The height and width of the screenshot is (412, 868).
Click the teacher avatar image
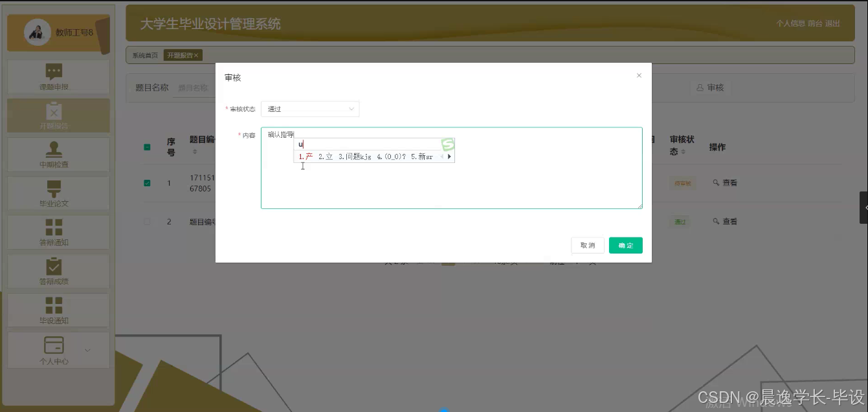tap(37, 31)
